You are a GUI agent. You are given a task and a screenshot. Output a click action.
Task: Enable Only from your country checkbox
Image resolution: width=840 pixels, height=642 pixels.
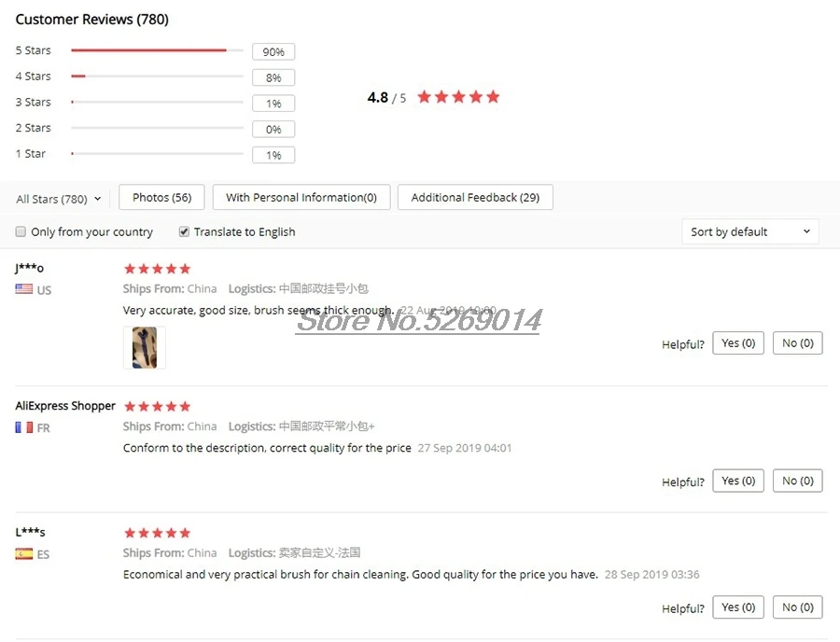coord(21,231)
